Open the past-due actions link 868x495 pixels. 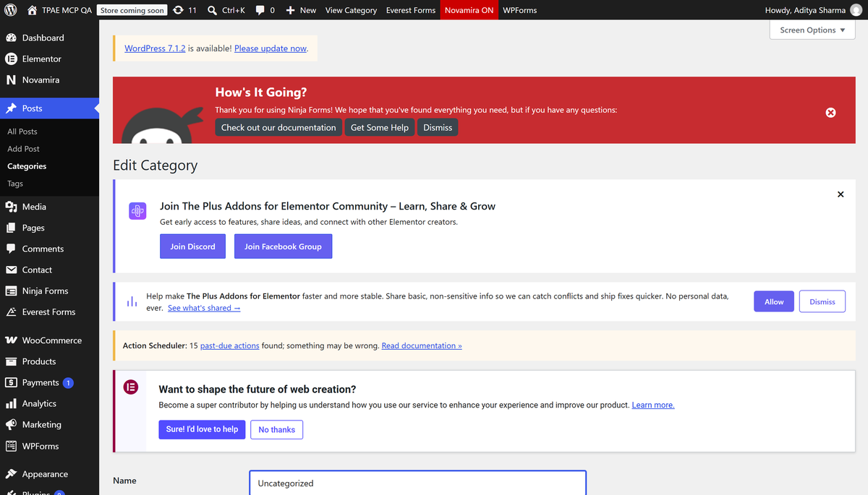[229, 345]
